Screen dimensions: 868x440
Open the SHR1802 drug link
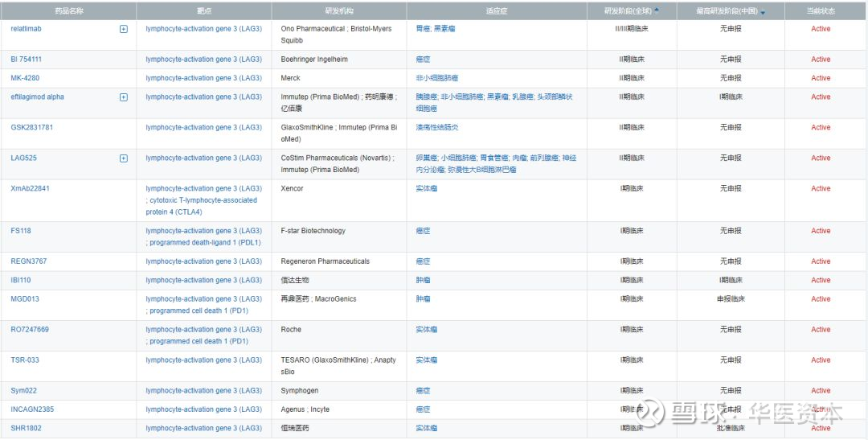point(26,429)
